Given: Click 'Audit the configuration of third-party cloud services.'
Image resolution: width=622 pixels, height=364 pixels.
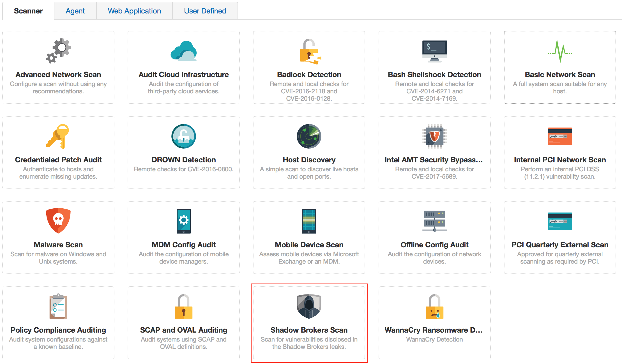Looking at the screenshot, I should point(184,87).
